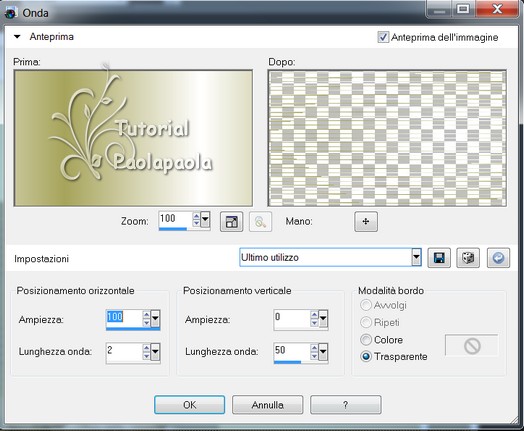Toggle the Anteprima dell'immagine checkbox
Screen dimensions: 524x431
(x=383, y=37)
